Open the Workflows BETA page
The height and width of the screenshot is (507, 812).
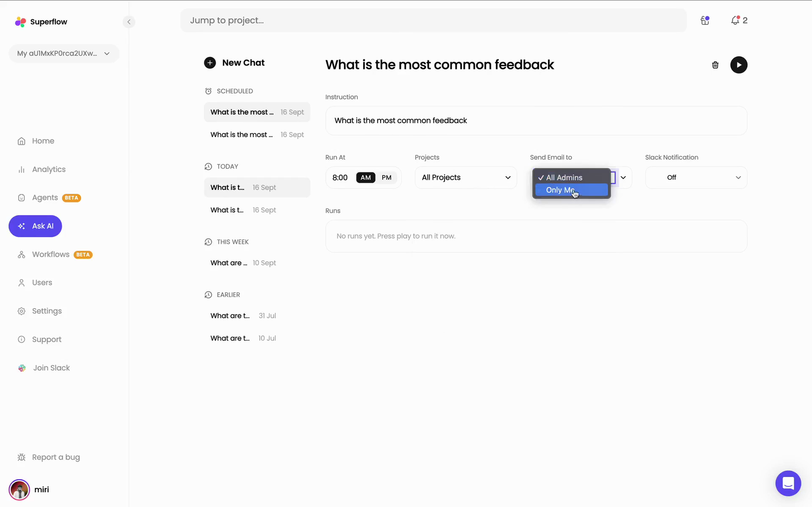[x=55, y=255]
